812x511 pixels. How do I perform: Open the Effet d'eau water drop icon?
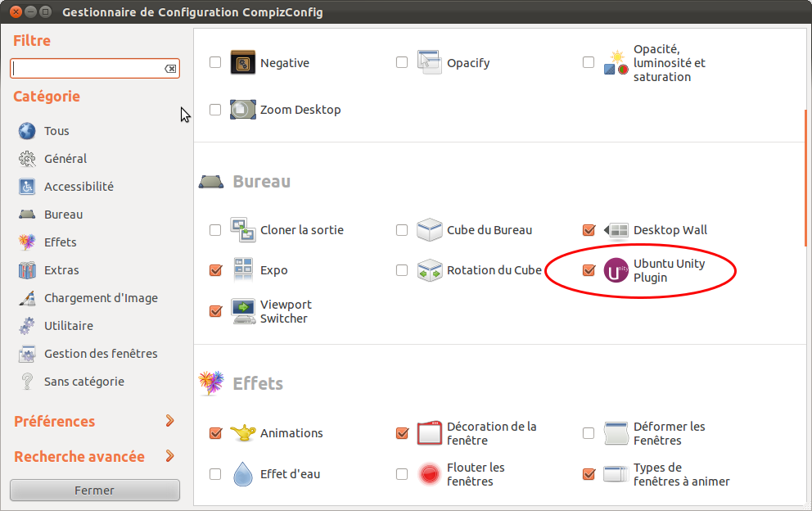point(243,474)
